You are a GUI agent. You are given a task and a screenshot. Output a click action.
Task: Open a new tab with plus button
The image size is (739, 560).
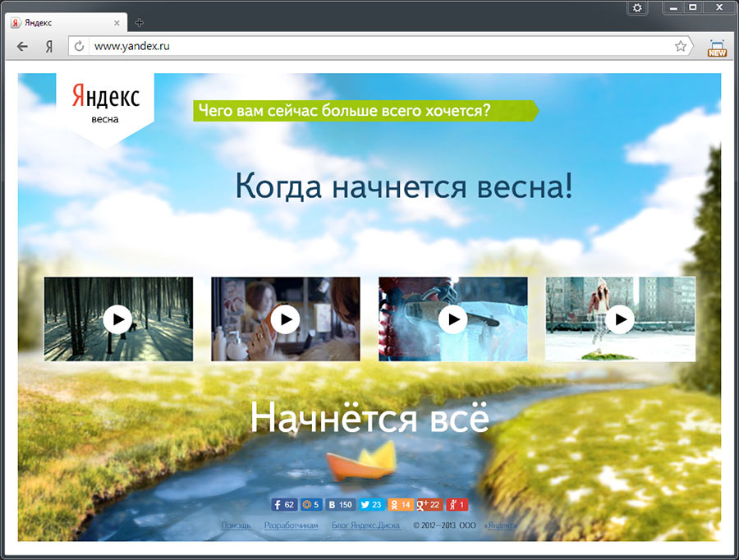pos(139,23)
